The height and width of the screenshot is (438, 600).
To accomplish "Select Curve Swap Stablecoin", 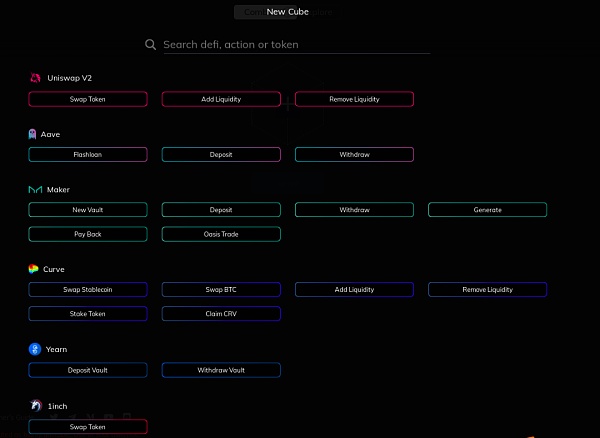I will click(88, 290).
